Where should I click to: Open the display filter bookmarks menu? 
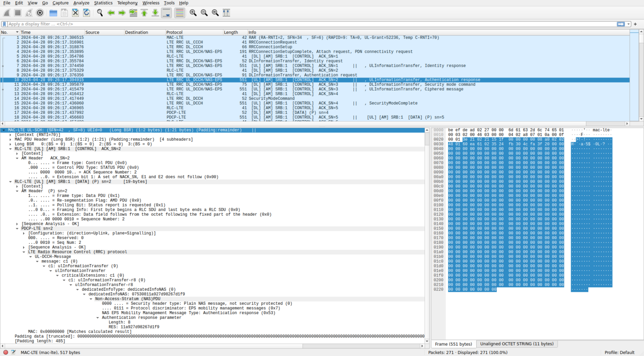click(x=4, y=24)
